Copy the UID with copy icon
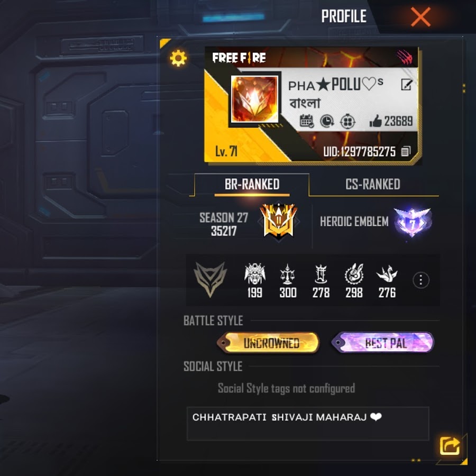This screenshot has width=476, height=476. pos(406,151)
